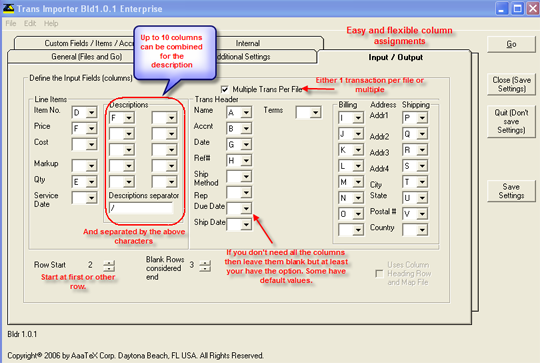Screen dimensions: 540x363
Task: Click the Go button
Action: tap(511, 44)
